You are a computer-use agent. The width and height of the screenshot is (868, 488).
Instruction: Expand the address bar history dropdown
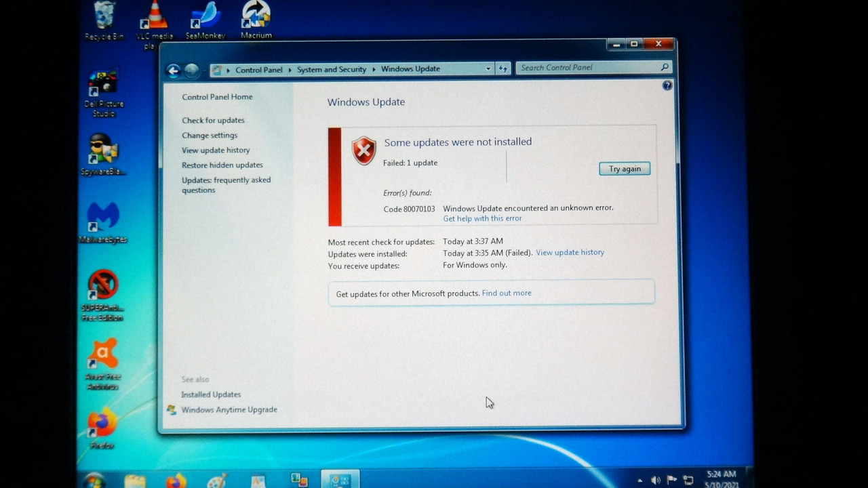tap(488, 68)
